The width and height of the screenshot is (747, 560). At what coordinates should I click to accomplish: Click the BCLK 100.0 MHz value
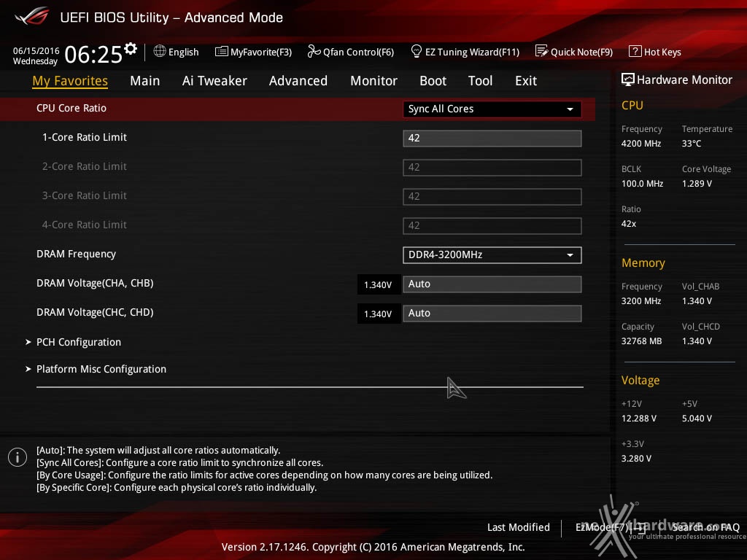[642, 183]
